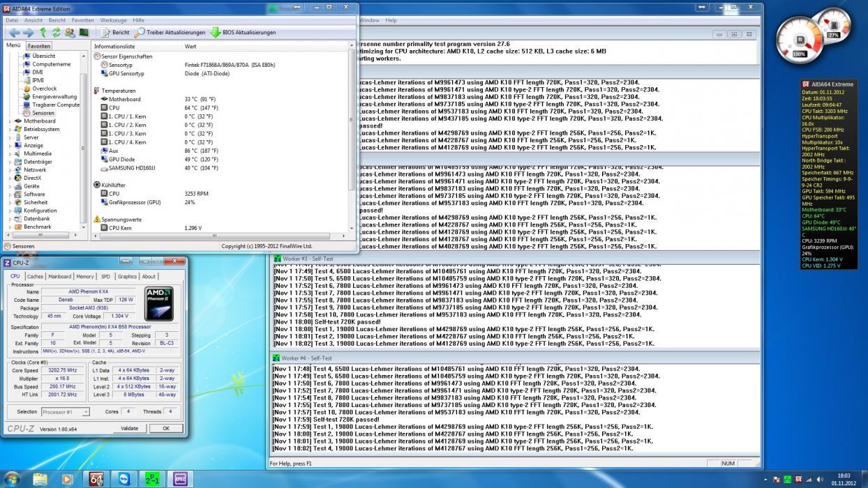
Task: Open the Bericht menu in menu bar
Action: tap(57, 20)
